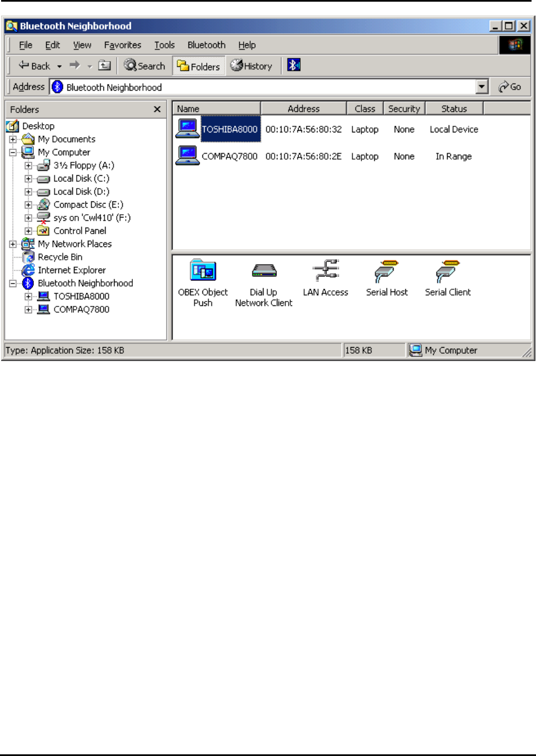Open the Back button history dropdown
536x756 pixels.
[59, 66]
